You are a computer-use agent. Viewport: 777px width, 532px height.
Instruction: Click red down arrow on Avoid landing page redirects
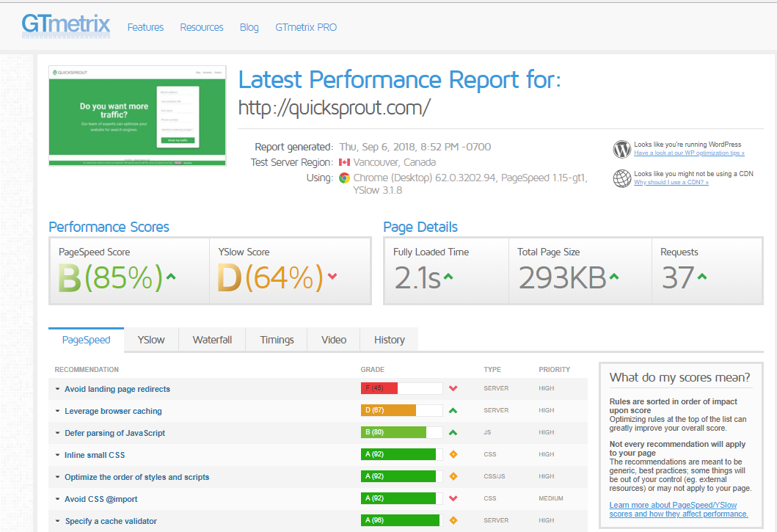pos(453,388)
